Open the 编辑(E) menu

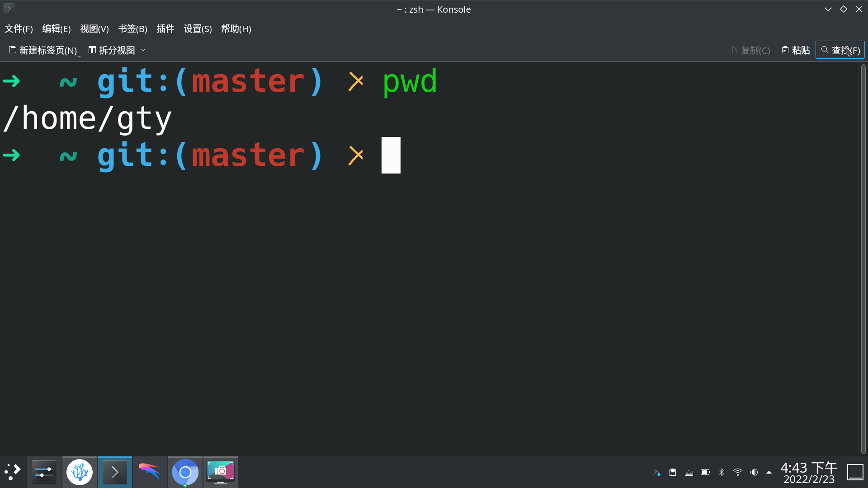pyautogui.click(x=57, y=29)
